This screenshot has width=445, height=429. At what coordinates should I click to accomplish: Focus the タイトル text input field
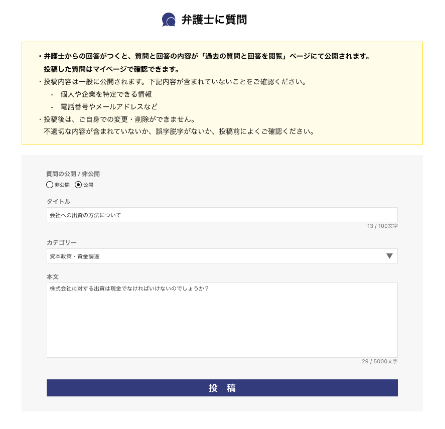coord(222,215)
